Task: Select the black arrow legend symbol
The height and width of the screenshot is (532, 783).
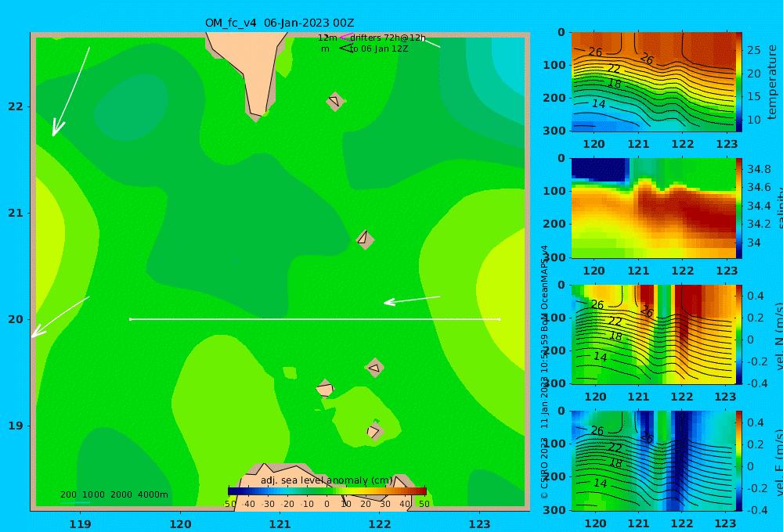Action: click(x=345, y=49)
